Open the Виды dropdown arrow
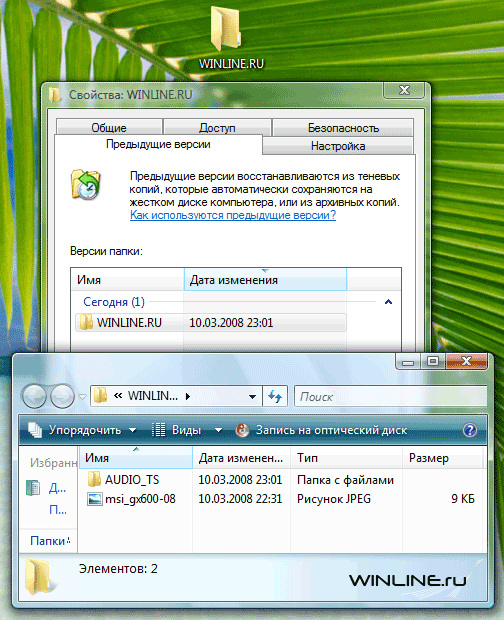This screenshot has height=620, width=504. [218, 430]
